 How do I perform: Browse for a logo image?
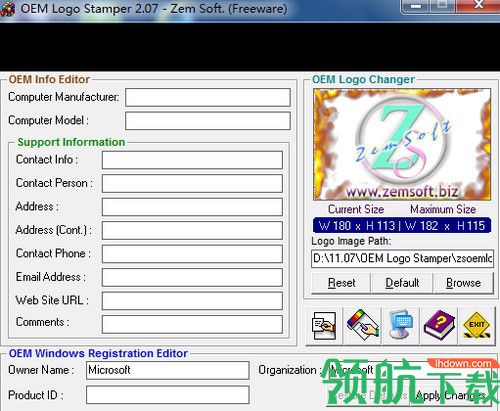click(463, 283)
